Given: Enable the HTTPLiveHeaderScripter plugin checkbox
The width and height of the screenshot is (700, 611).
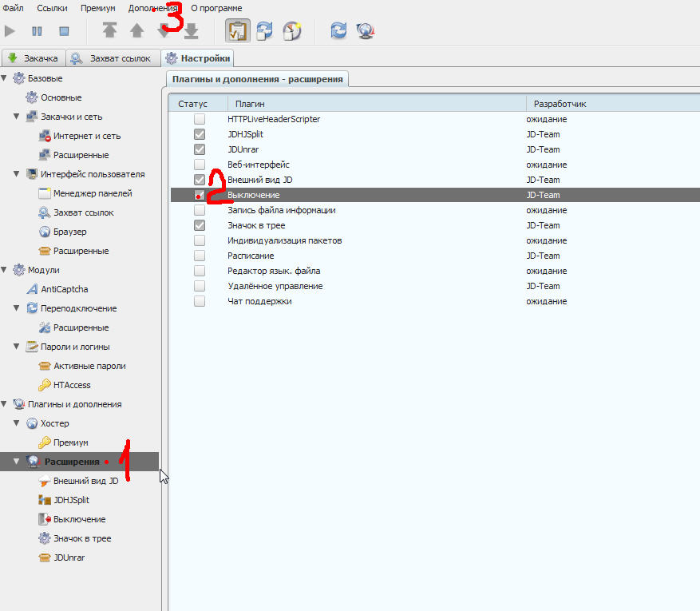Looking at the screenshot, I should coord(200,119).
